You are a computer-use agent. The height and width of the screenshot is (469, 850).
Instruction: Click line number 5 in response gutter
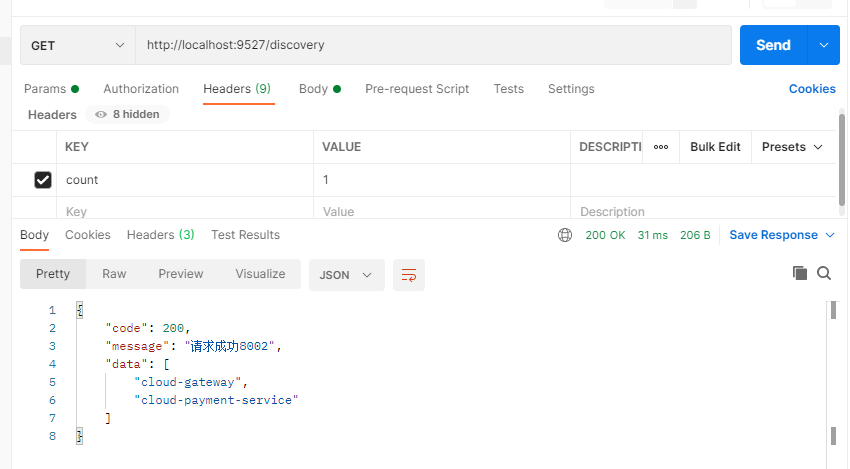coord(52,382)
